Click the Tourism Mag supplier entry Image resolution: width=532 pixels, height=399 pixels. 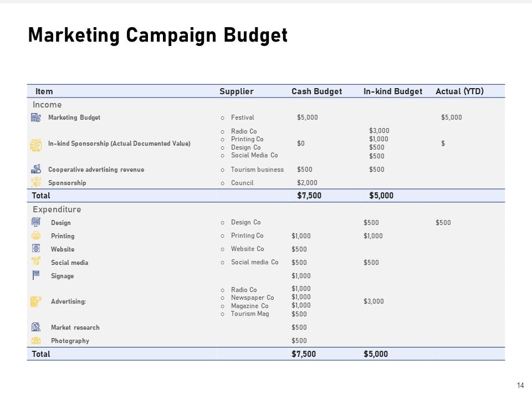click(x=250, y=314)
